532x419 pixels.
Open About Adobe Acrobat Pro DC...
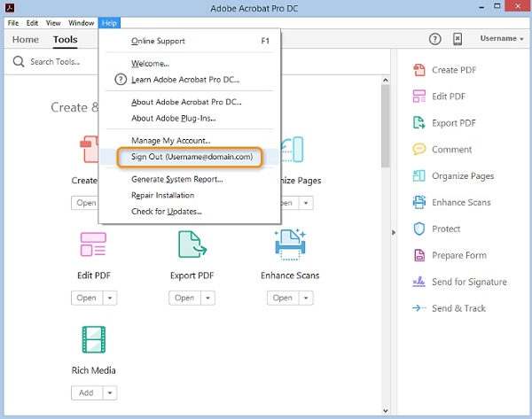tap(190, 102)
